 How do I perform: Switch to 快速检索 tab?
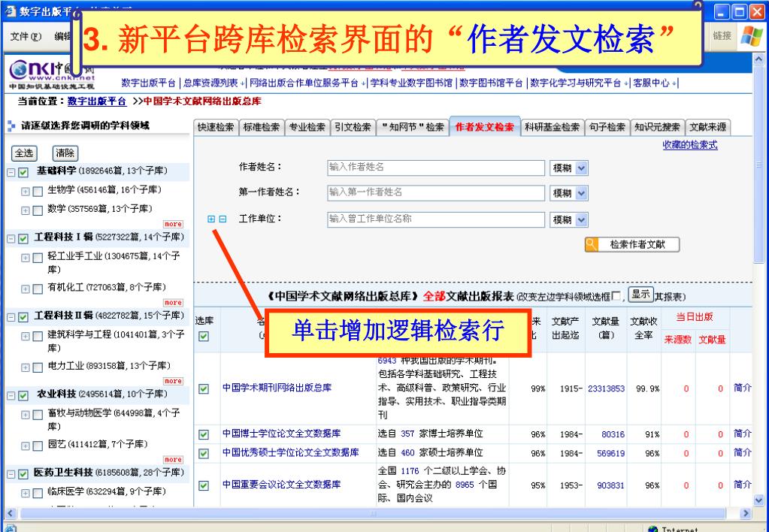tap(215, 127)
